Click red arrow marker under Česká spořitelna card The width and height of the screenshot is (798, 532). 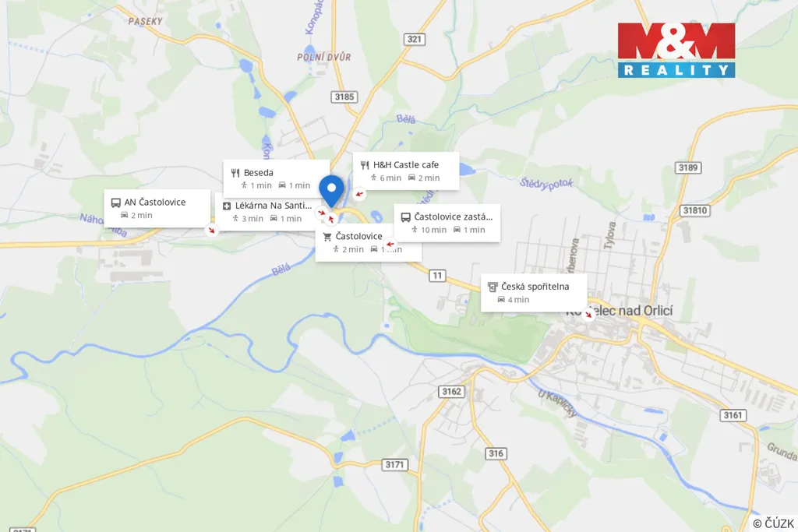click(589, 315)
